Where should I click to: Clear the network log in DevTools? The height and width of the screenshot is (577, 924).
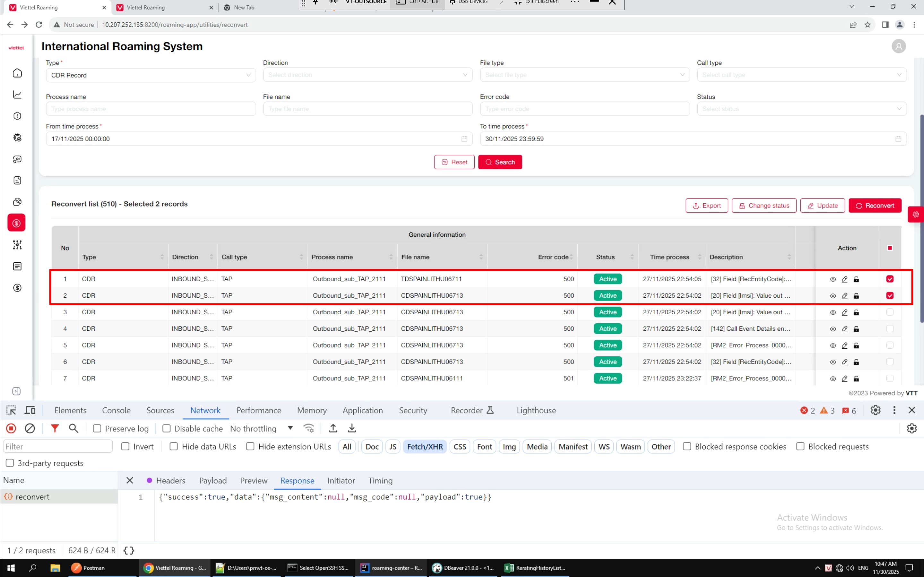coord(30,429)
